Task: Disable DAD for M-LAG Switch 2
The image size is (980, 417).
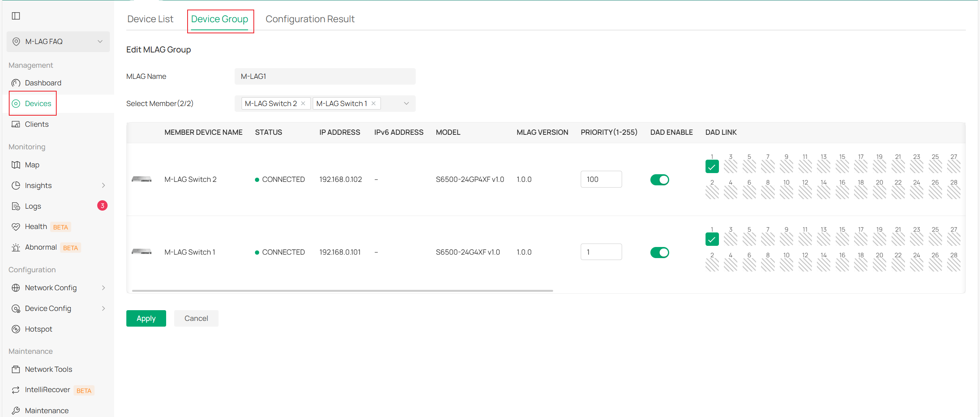Action: click(x=659, y=180)
